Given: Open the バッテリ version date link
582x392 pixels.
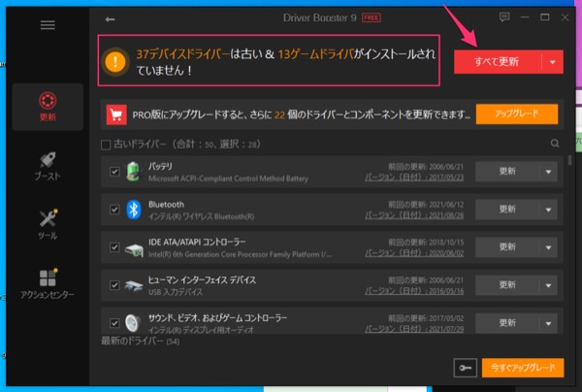Looking at the screenshot, I should (414, 178).
